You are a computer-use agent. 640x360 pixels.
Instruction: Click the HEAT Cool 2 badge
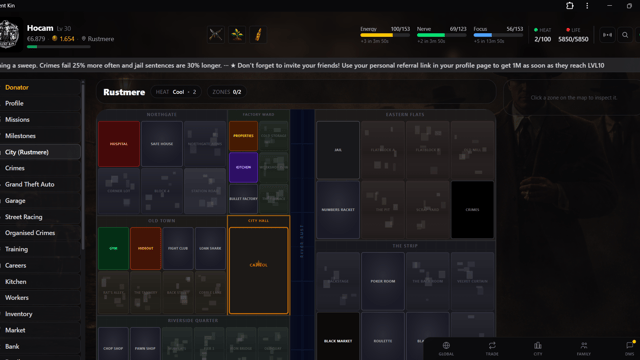point(176,92)
